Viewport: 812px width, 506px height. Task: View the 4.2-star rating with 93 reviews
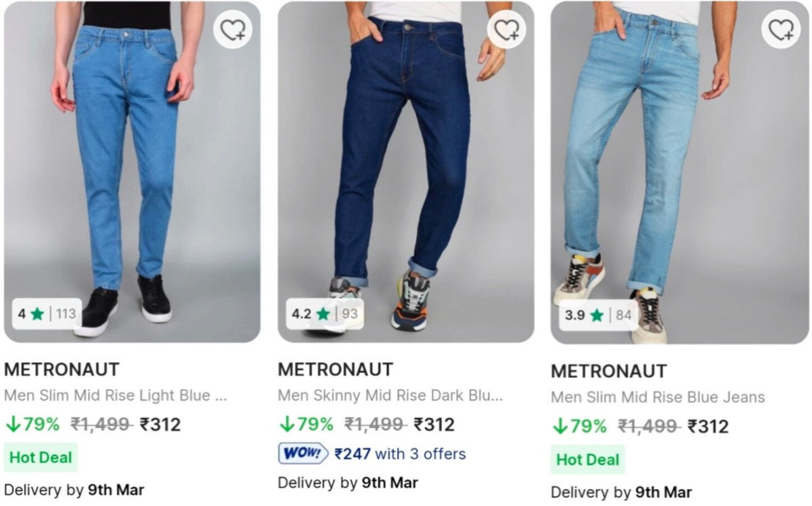[324, 314]
